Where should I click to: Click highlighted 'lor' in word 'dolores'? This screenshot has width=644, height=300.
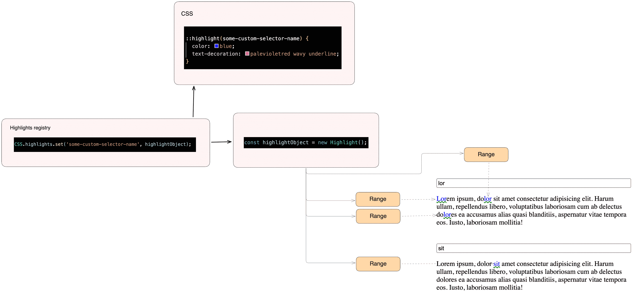click(x=447, y=215)
